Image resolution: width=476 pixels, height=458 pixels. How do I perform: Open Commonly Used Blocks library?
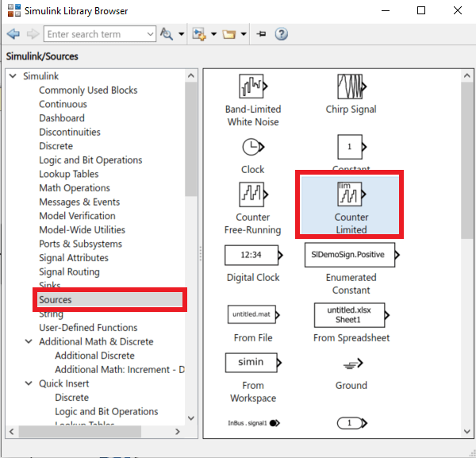click(x=88, y=90)
